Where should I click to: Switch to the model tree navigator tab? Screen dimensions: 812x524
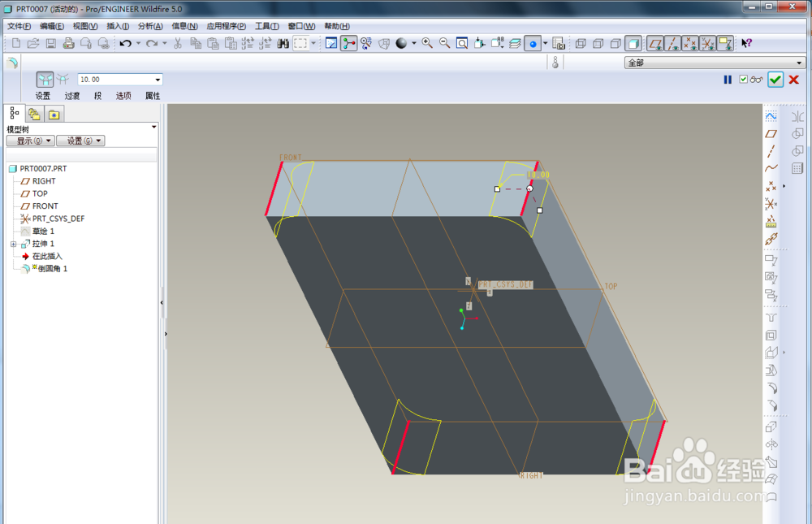click(15, 113)
